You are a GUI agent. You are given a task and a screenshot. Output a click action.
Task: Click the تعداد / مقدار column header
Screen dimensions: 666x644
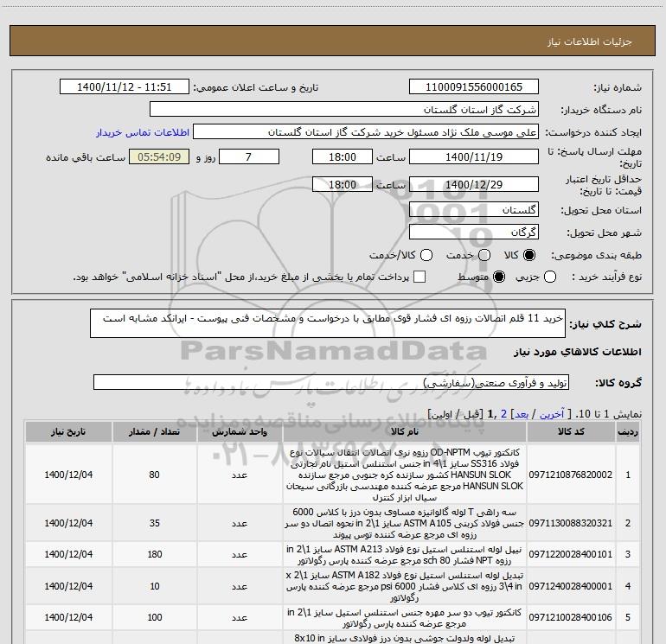tap(154, 431)
